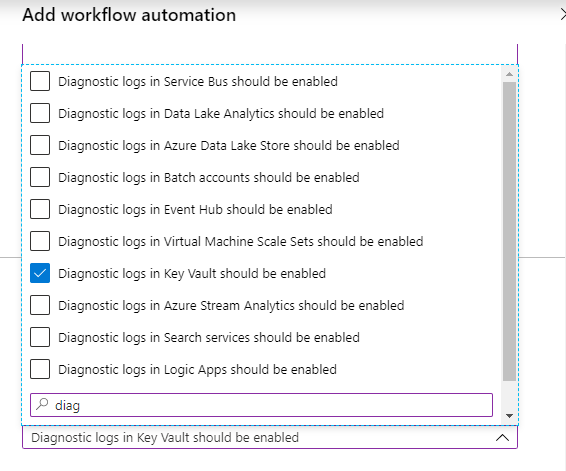This screenshot has width=566, height=471.
Task: Tick Azure Stream Analytics diagnostic logs checkbox
Action: [x=40, y=305]
